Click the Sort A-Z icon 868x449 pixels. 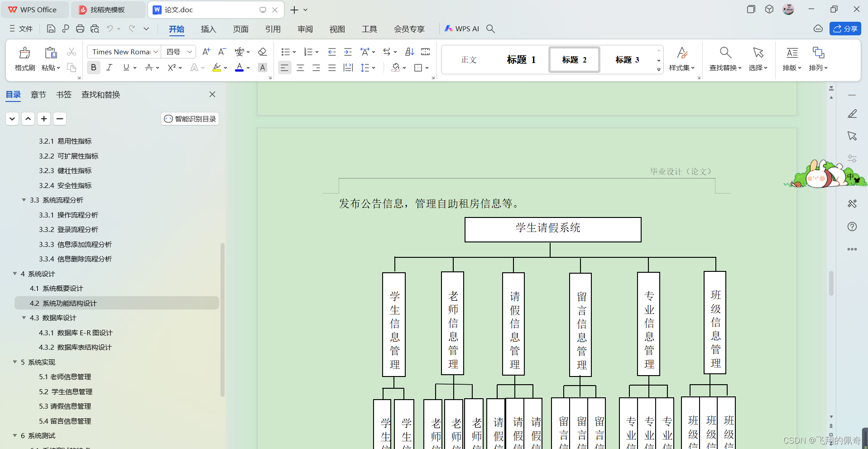click(x=409, y=52)
